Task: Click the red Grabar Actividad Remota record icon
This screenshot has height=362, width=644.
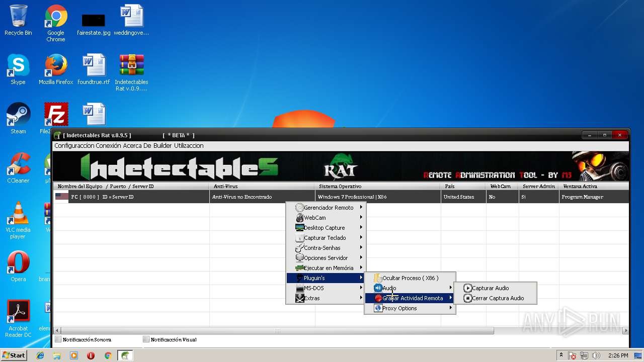Action: [x=378, y=298]
